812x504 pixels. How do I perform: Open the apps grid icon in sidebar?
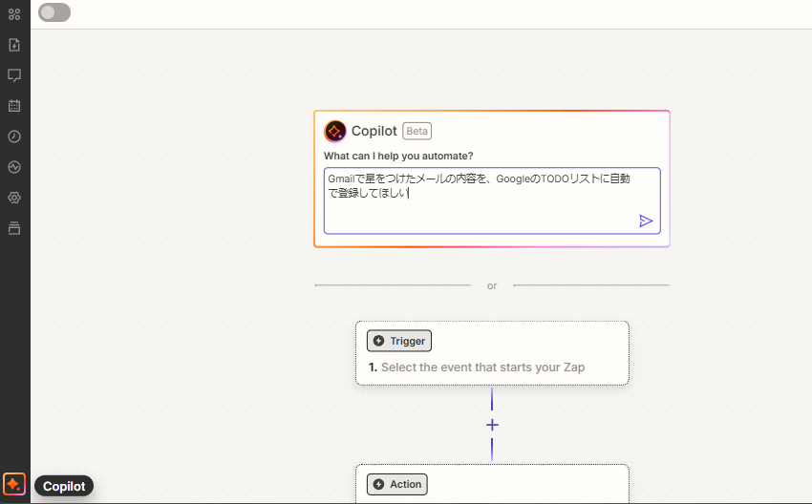14,14
